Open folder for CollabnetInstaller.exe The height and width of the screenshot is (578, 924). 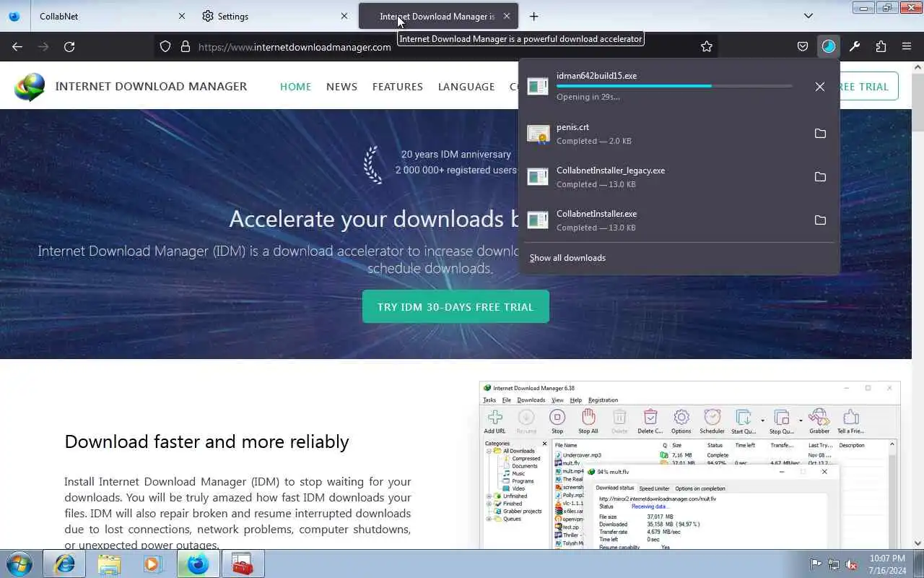820,220
